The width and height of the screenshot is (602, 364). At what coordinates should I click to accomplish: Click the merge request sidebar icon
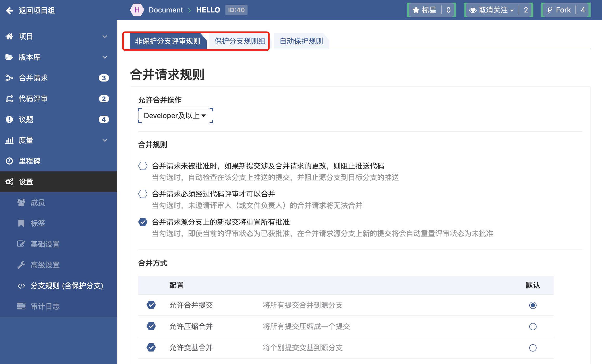point(9,78)
